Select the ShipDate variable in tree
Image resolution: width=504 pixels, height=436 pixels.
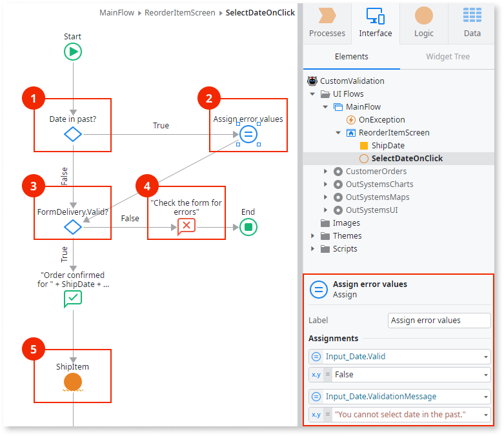pyautogui.click(x=388, y=146)
